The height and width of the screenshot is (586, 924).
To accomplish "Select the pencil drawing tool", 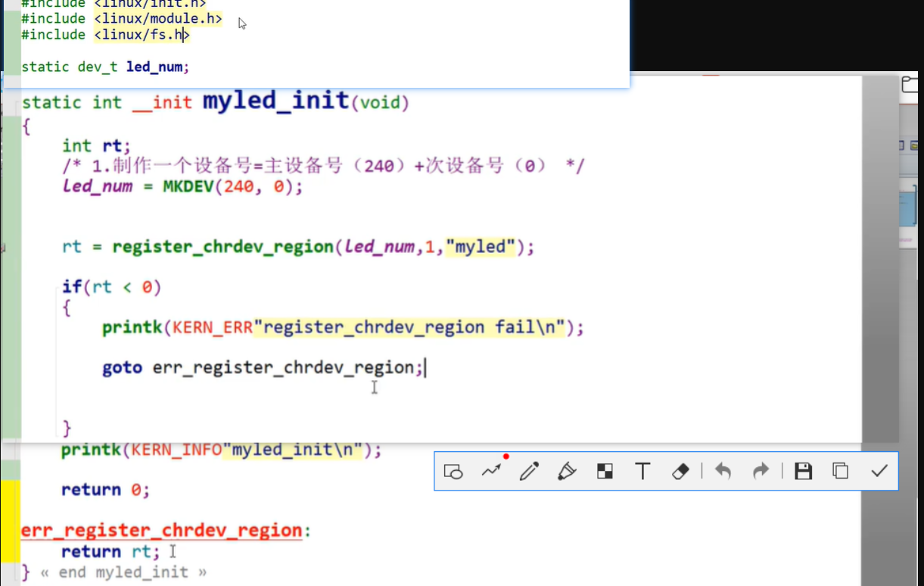I will (x=529, y=472).
